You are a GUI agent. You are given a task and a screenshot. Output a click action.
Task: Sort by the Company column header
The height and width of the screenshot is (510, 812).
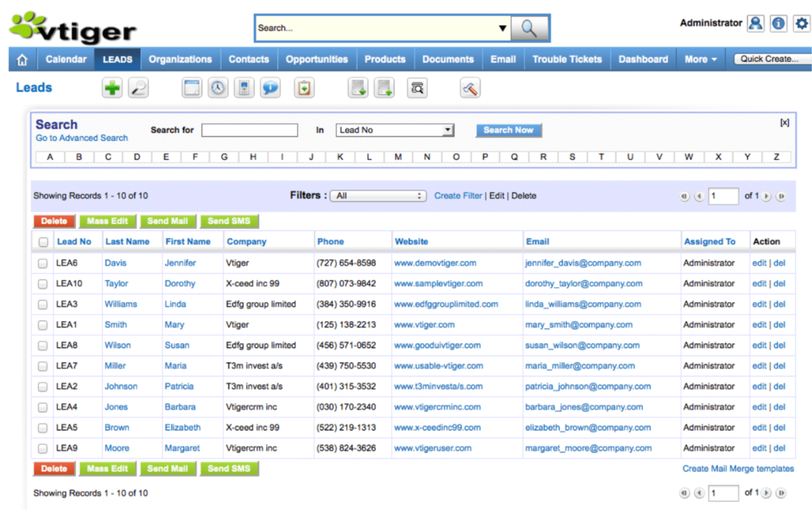point(247,242)
